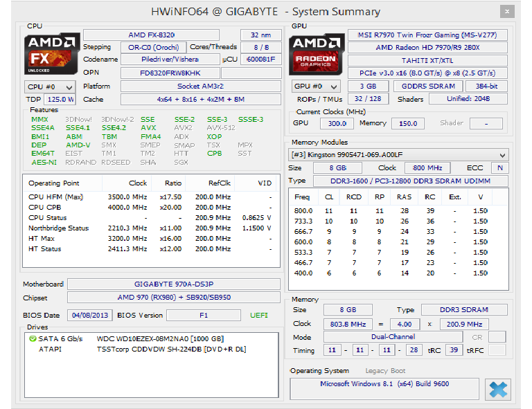Click the PCIe v3.0 x16 bus field
The width and height of the screenshot is (532, 409).
pos(427,73)
